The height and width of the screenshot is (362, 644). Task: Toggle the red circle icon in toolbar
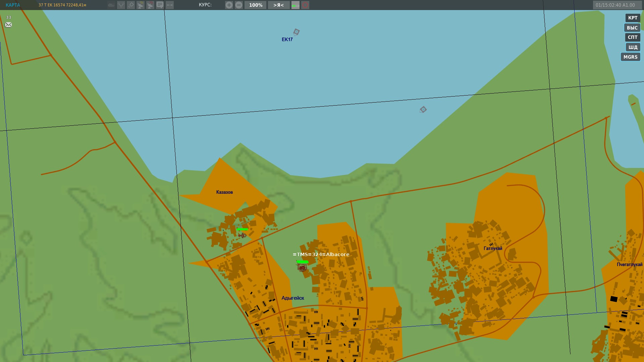[x=305, y=5]
